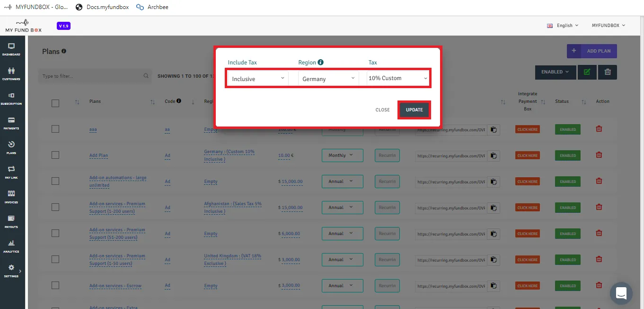644x309 pixels.
Task: Tick the checkbox for the aaa plan
Action: 55,129
